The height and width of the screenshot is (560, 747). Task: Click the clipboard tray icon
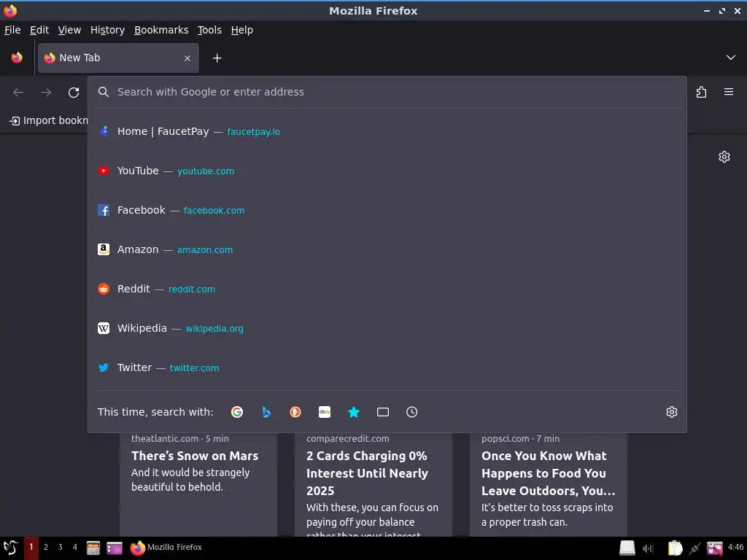(675, 548)
